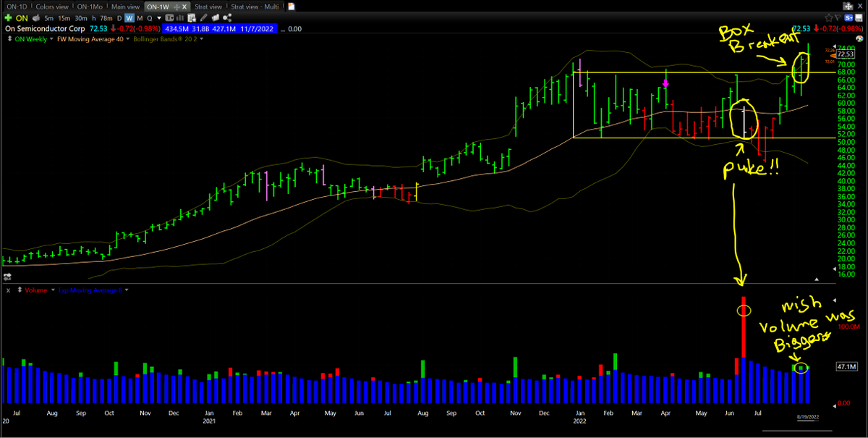Viewport: 868px width, 438px height.
Task: Expand the small arrow left of ON Weekly
Action: (9, 39)
